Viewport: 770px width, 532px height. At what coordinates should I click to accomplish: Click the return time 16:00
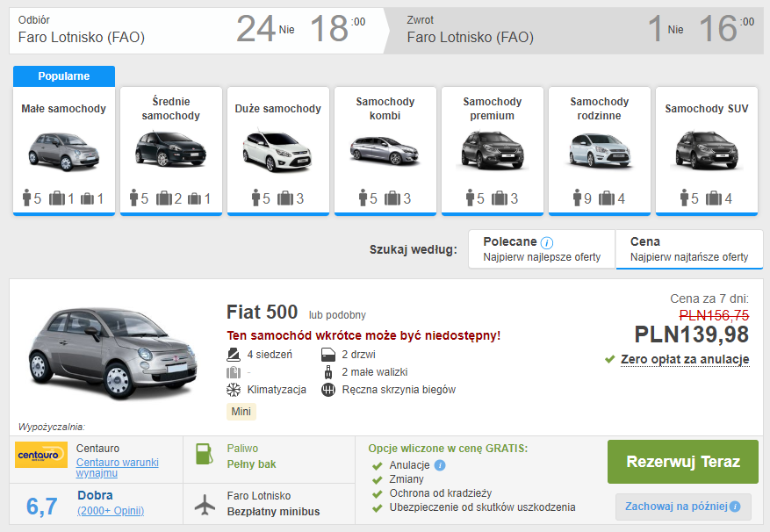tap(727, 28)
